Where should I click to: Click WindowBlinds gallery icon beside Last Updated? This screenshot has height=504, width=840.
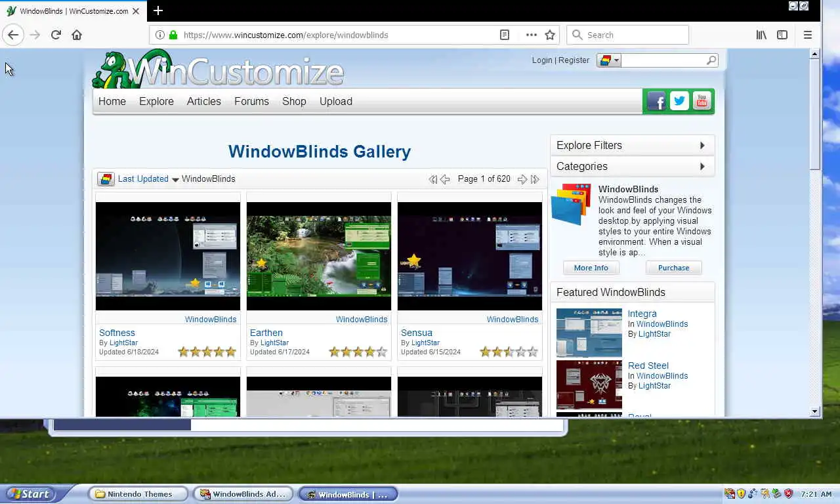pyautogui.click(x=106, y=178)
